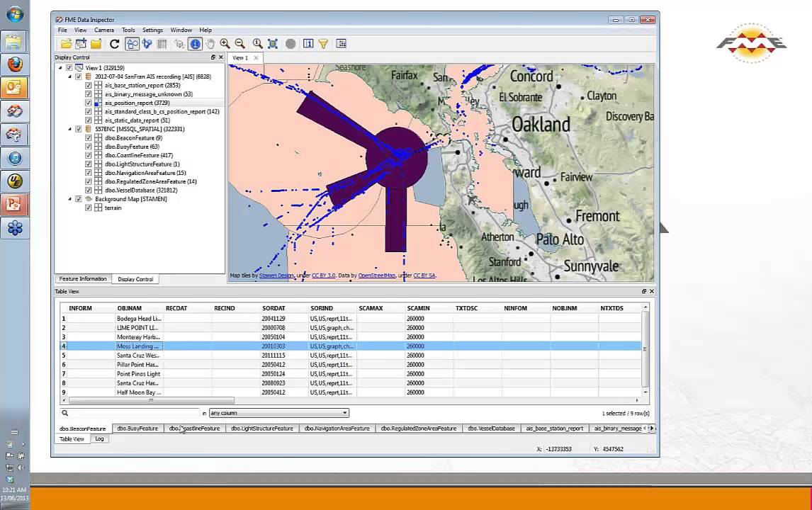Toggle the dbo.VesselDatabase checkbox
This screenshot has height=510, width=812.
tap(88, 191)
